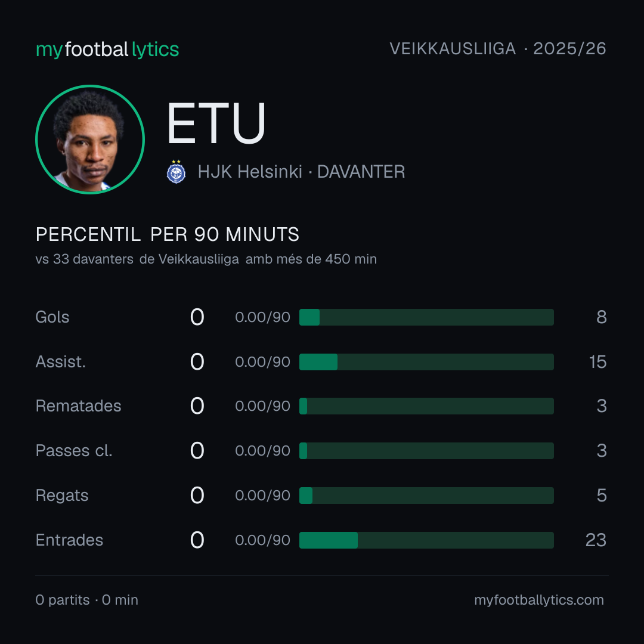Click the player name ETU heading

[x=216, y=123]
